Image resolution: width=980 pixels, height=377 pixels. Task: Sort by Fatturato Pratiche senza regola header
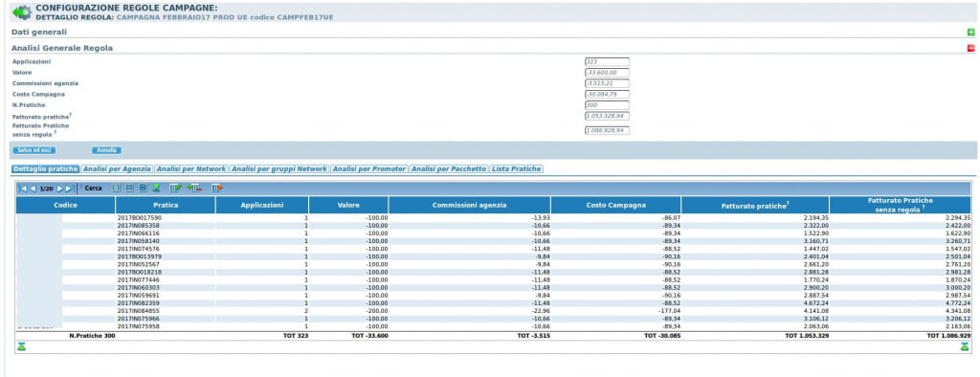(901, 205)
